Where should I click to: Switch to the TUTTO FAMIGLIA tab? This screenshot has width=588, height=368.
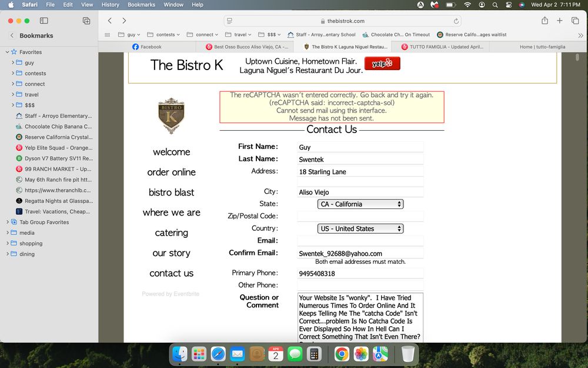click(x=446, y=47)
